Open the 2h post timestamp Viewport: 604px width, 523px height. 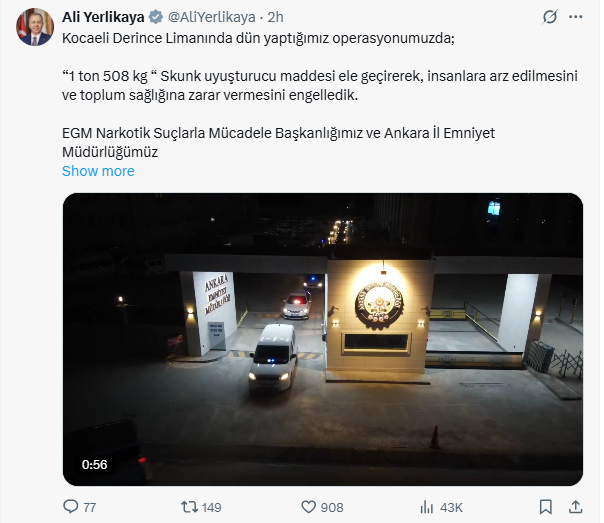[275, 17]
